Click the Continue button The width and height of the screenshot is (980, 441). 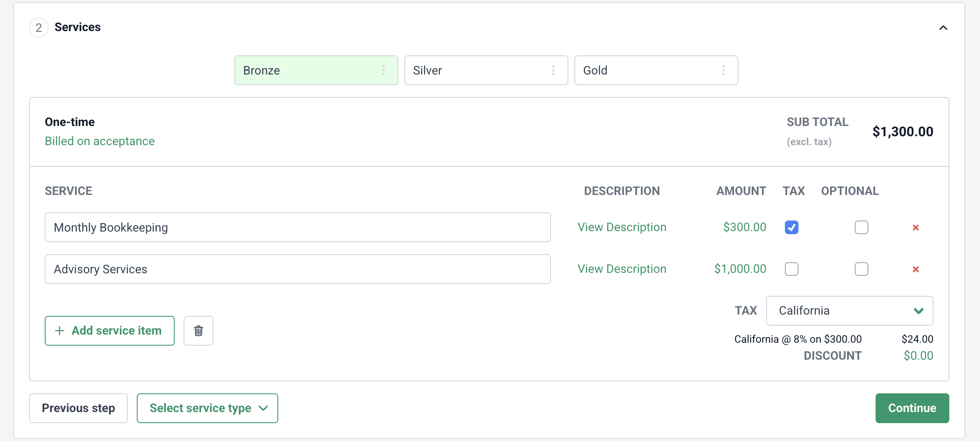click(x=912, y=408)
